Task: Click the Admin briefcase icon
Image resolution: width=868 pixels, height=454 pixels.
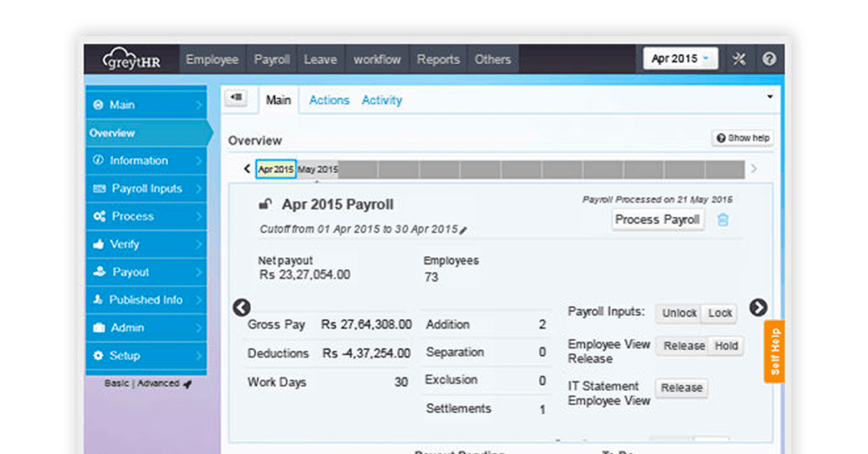Action: click(98, 327)
